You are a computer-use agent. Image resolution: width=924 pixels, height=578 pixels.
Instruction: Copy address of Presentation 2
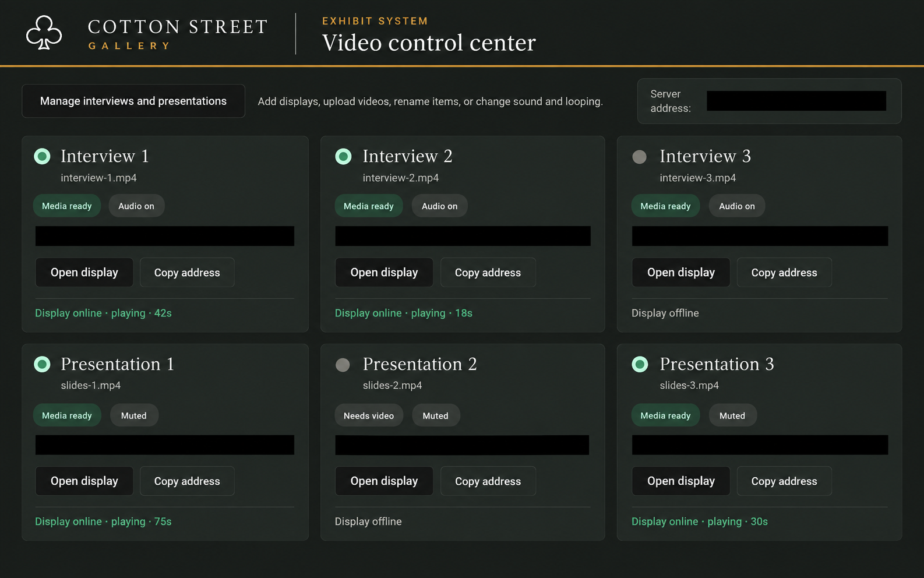click(x=488, y=481)
